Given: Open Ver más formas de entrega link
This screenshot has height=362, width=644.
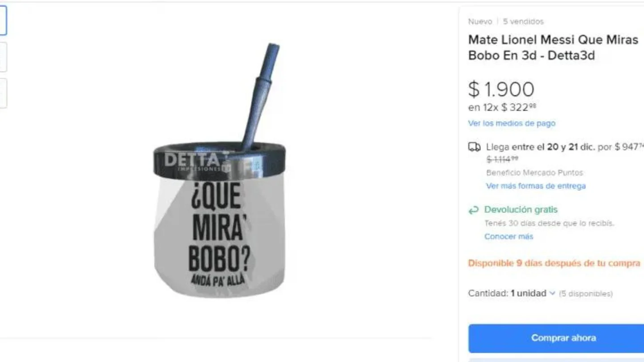Looking at the screenshot, I should [536, 186].
